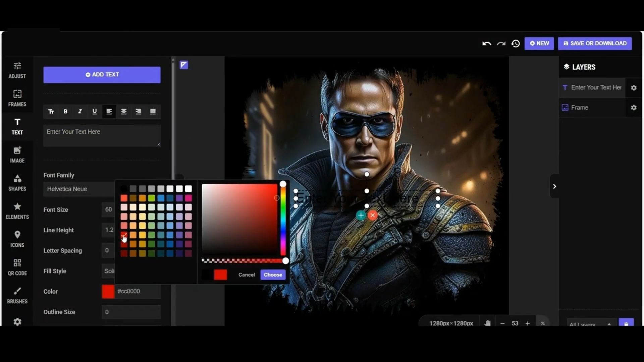Open the Icons panel
The height and width of the screenshot is (362, 644).
coord(17,239)
